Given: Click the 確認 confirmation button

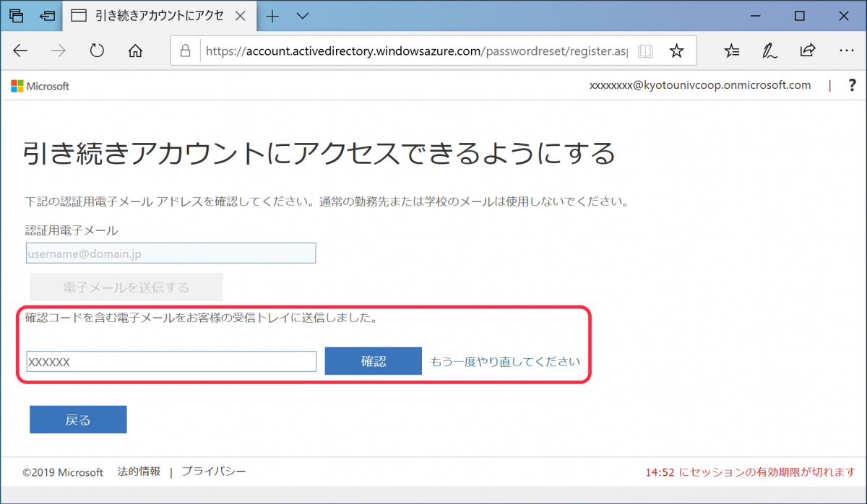Looking at the screenshot, I should point(373,361).
